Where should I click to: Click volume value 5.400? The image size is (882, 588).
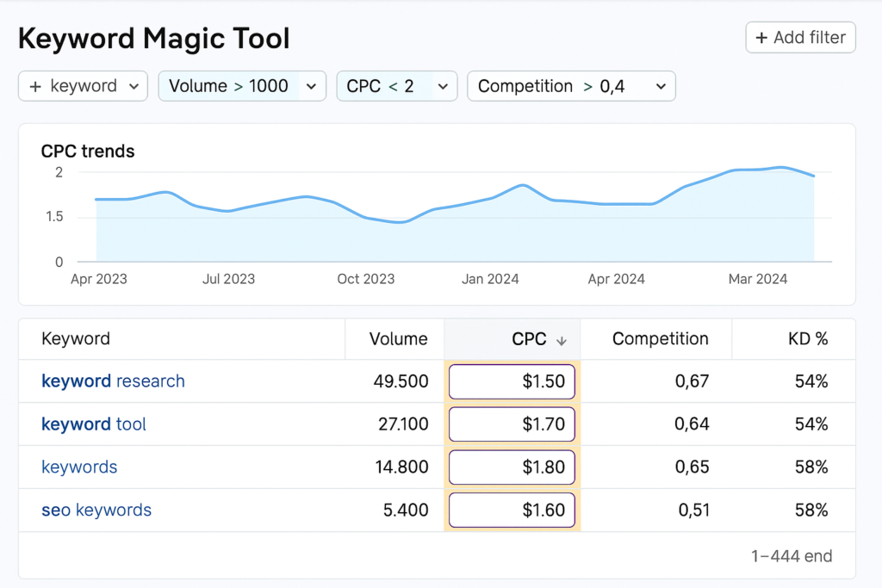coord(406,511)
